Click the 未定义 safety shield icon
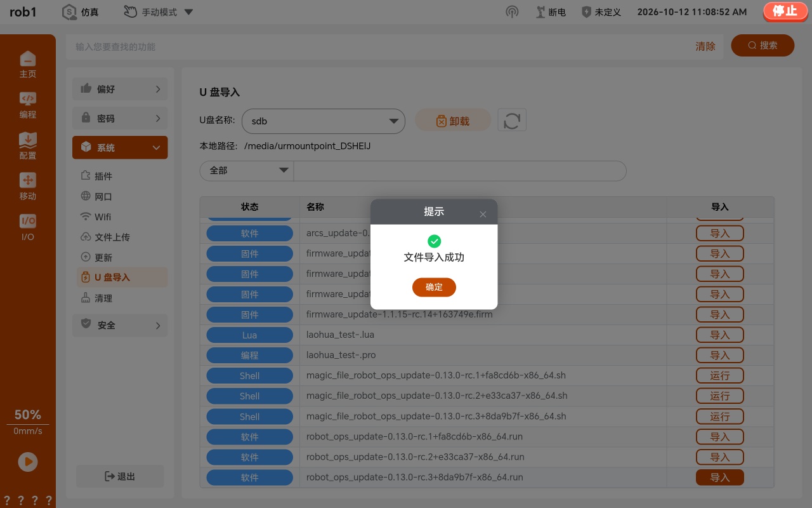The width and height of the screenshot is (812, 508). coord(587,12)
